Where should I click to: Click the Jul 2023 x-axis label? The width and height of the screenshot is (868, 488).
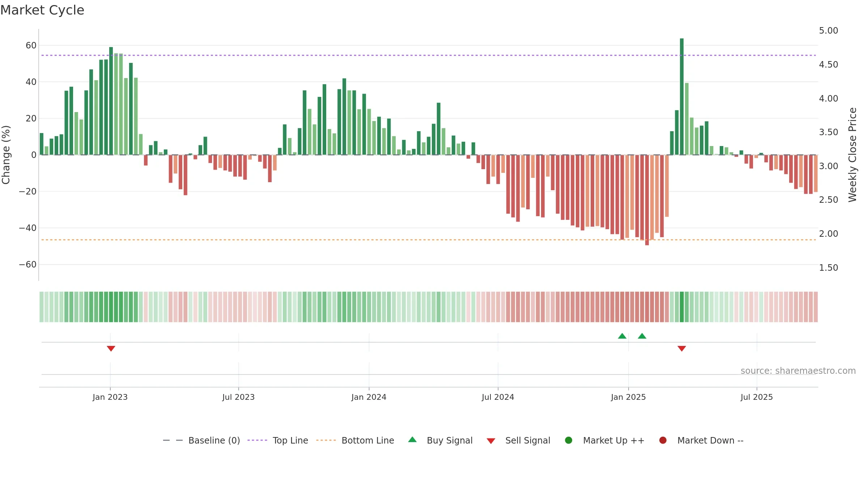[238, 397]
